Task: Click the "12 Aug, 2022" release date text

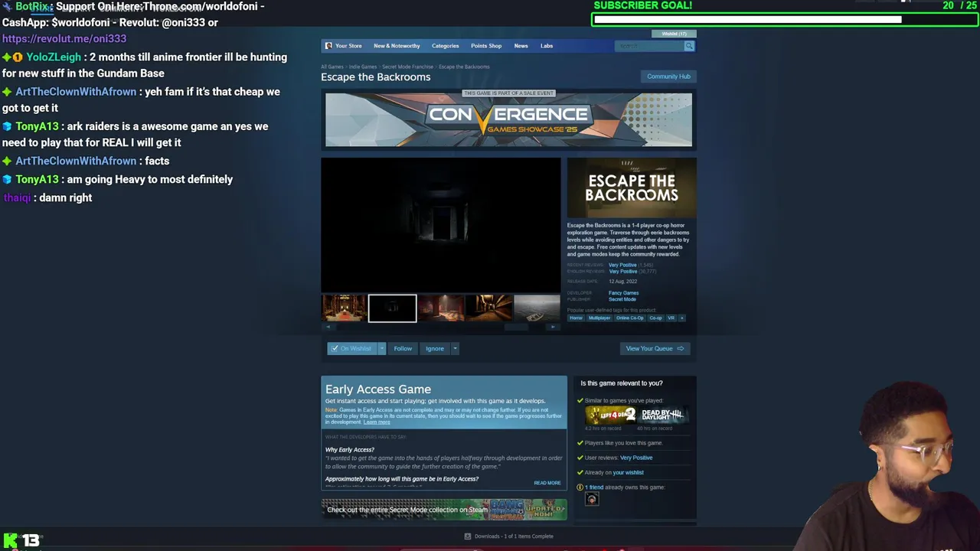Action: pos(622,282)
